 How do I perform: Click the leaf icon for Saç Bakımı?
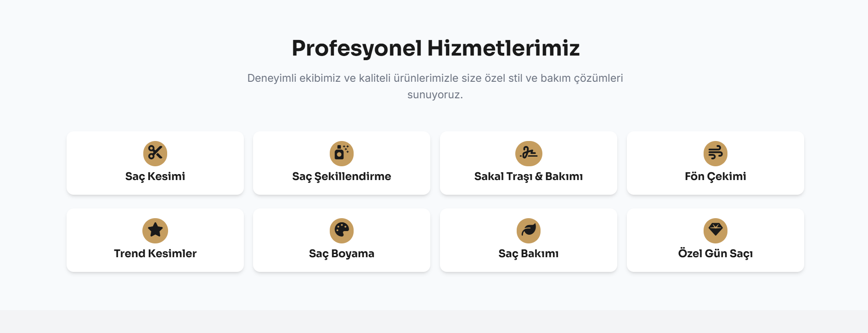529,231
